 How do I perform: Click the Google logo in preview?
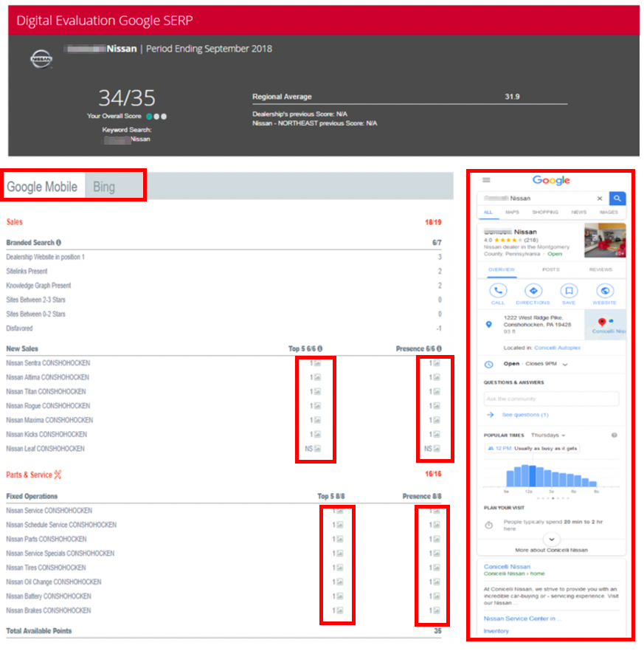[x=551, y=180]
